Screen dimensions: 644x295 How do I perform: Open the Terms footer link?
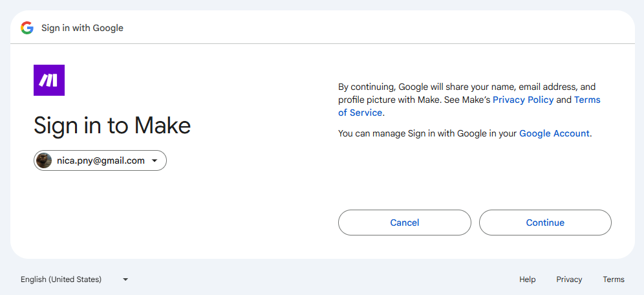pos(614,279)
